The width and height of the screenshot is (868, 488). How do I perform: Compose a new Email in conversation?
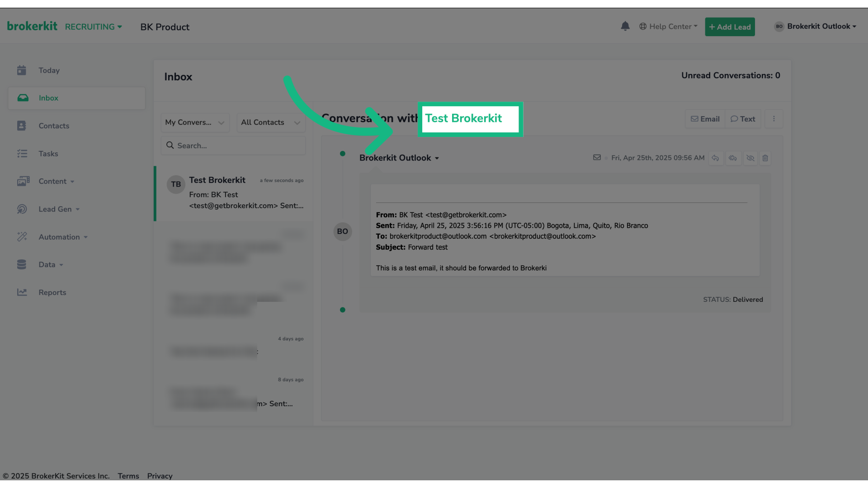pos(705,119)
